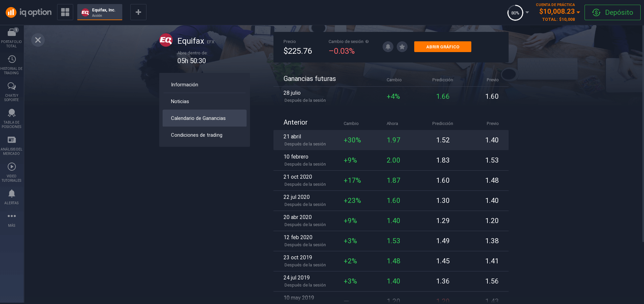Click the IQ Option logo
This screenshot has width=644, height=304.
(x=29, y=12)
